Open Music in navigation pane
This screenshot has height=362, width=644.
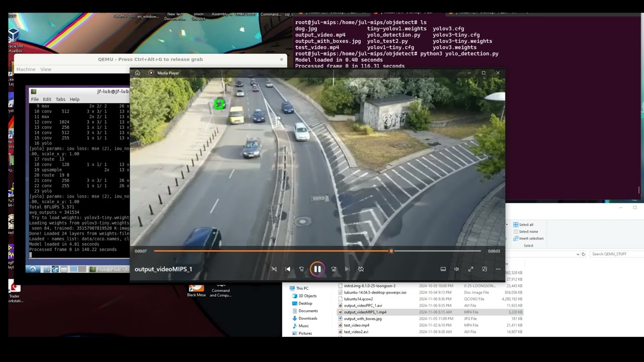click(x=300, y=326)
